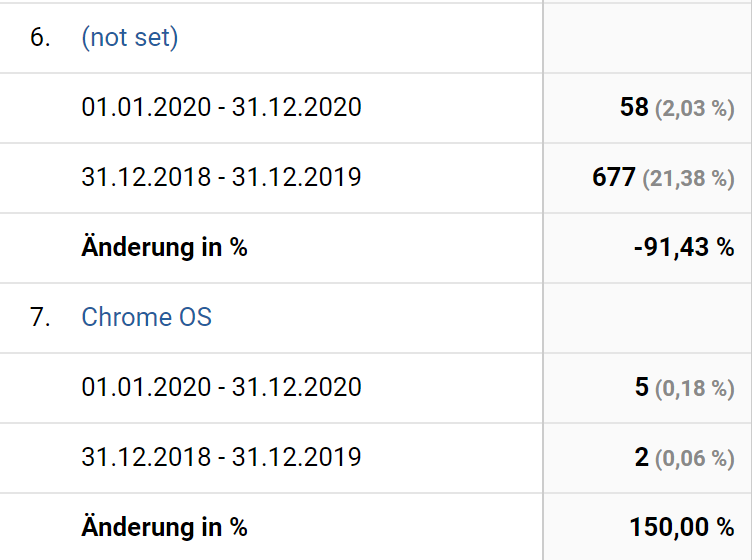The height and width of the screenshot is (560, 752).
Task: Click the 2020 date range under Chrome OS
Action: coord(222,387)
